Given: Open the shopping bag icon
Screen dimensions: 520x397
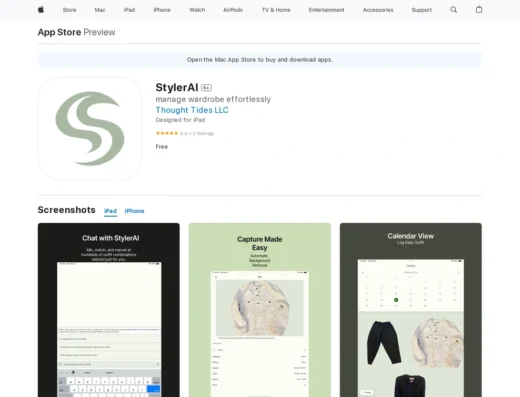Looking at the screenshot, I should tap(479, 10).
